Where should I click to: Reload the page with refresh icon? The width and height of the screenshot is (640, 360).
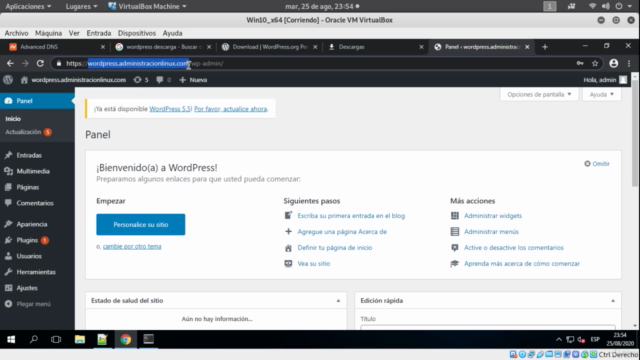click(40, 63)
